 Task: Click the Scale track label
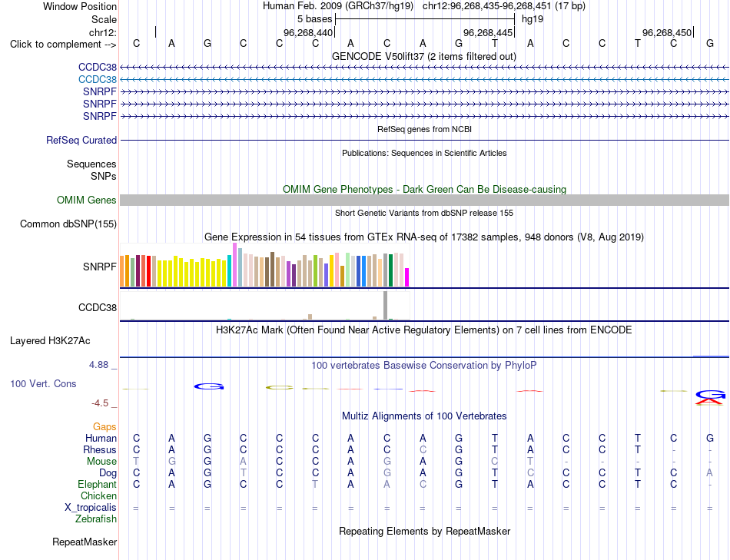(x=104, y=19)
